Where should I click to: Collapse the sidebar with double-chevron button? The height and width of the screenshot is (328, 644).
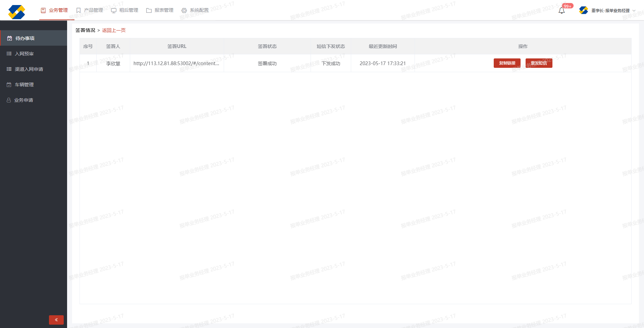coord(56,320)
